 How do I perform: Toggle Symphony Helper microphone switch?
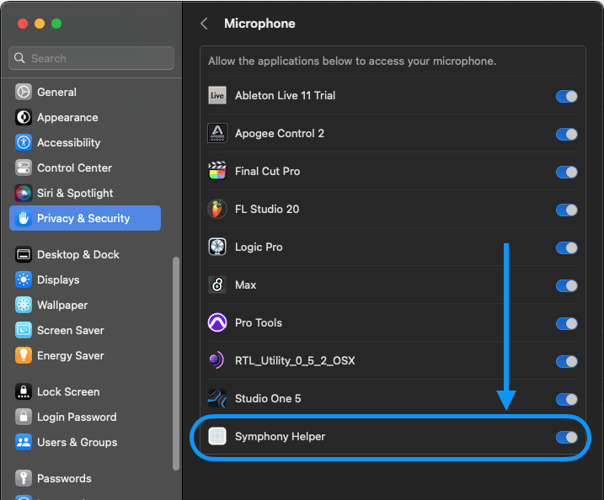coord(567,437)
